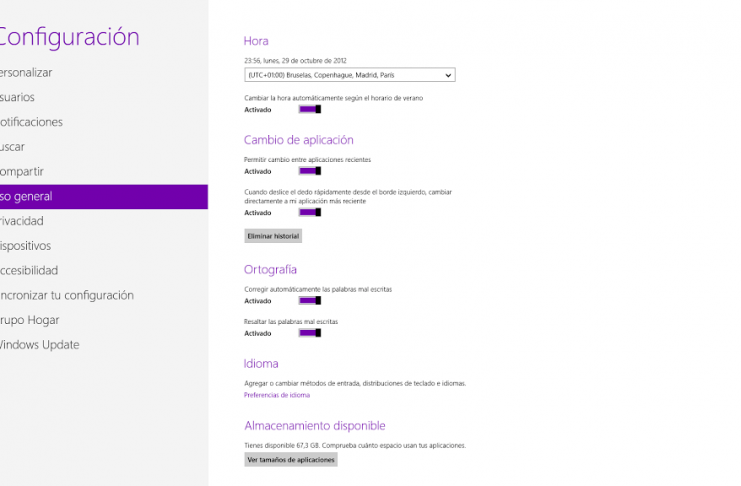
Task: Toggle left-edge swipe to recent app switch
Action: [x=310, y=212]
